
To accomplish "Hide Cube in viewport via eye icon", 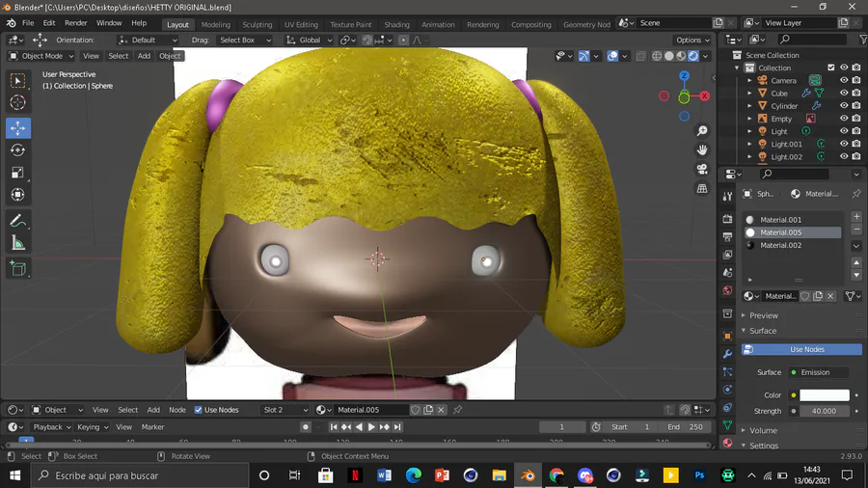I will pos(844,93).
